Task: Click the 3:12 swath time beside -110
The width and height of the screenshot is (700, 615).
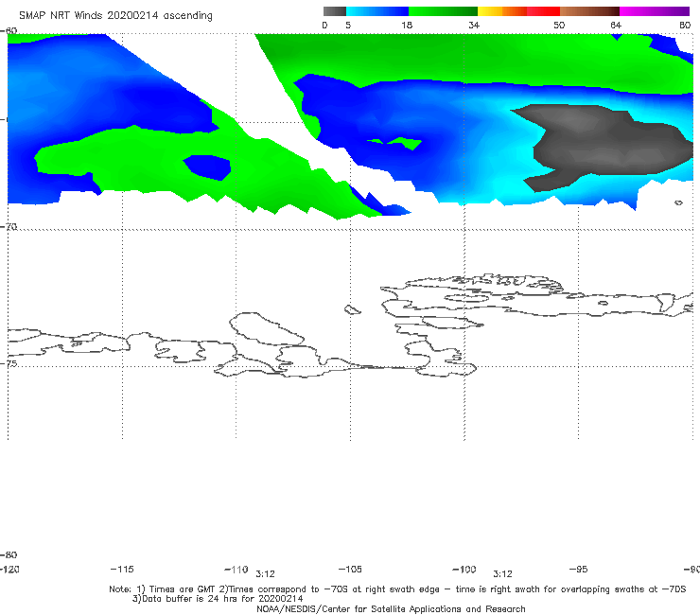Action: 265,574
